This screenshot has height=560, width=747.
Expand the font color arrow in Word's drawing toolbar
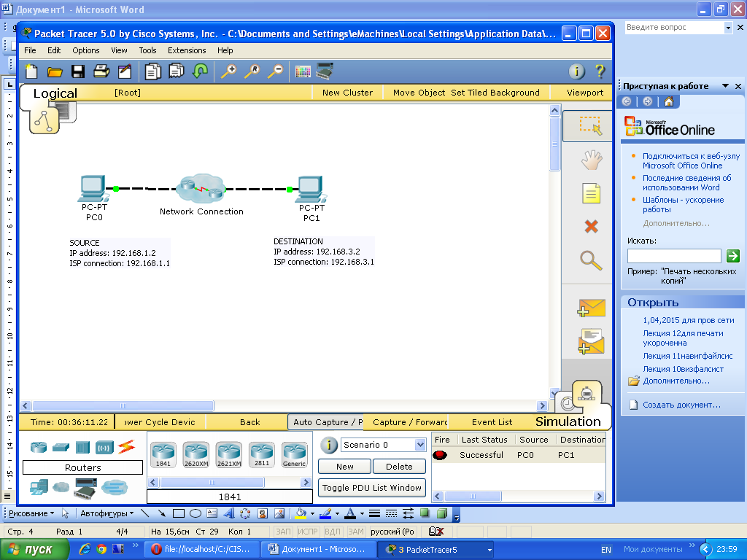pos(362,513)
